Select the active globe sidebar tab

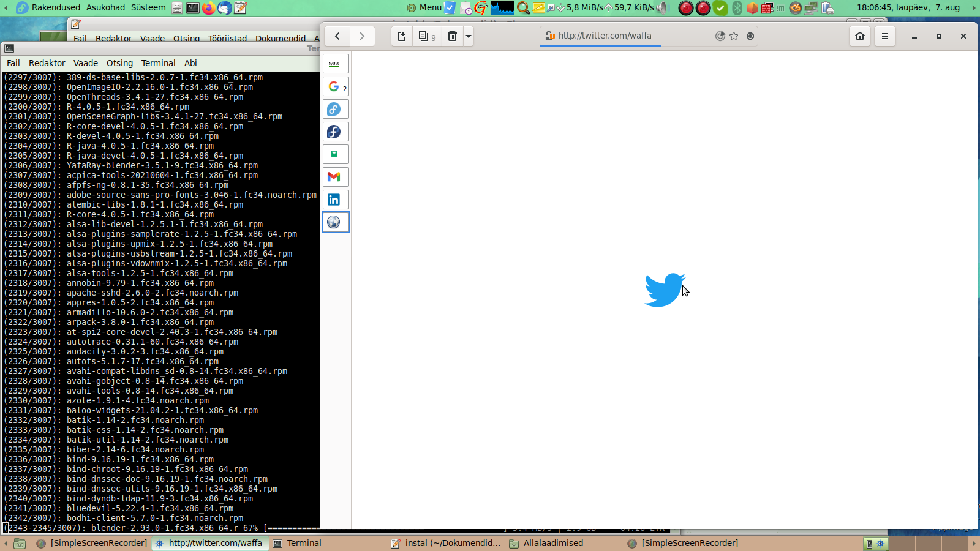(x=335, y=222)
